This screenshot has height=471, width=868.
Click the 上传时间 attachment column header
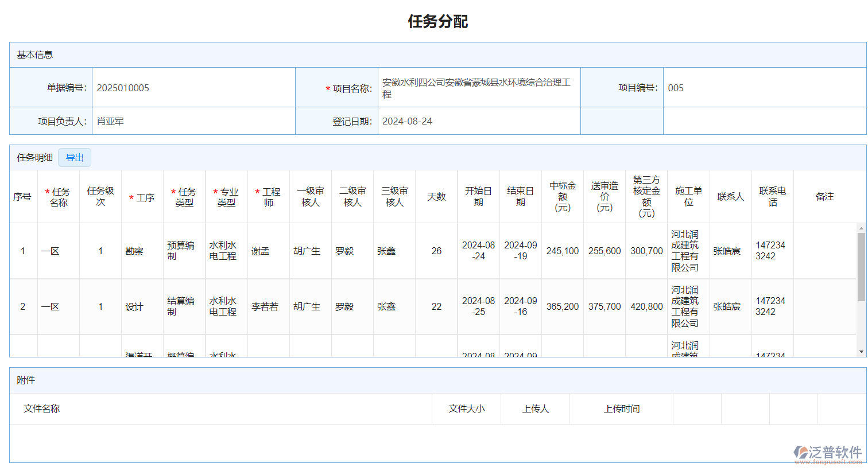[621, 409]
